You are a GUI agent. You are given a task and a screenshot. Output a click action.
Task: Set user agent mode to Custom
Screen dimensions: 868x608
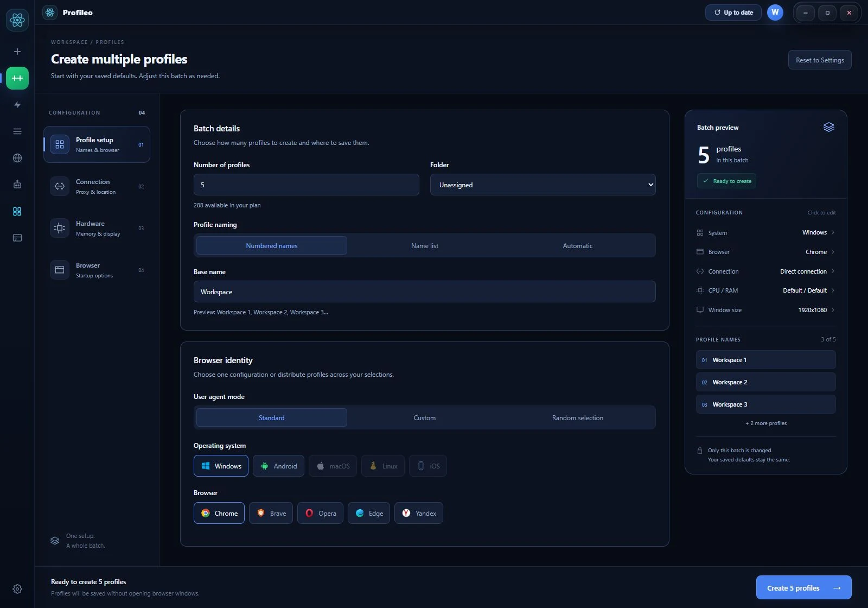tap(425, 418)
